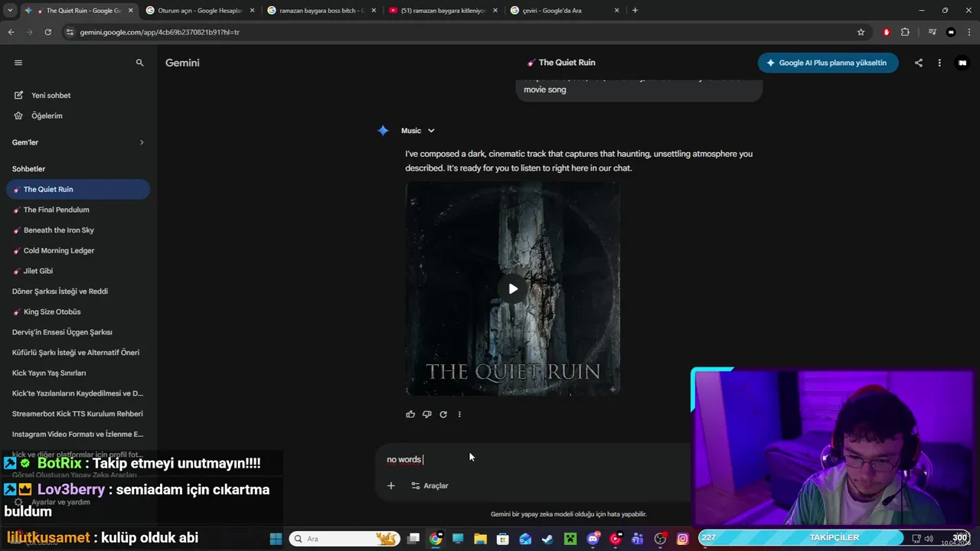Open Kick Yayın Yaş Sınırları chat
The height and width of the screenshot is (551, 980).
coord(78,373)
